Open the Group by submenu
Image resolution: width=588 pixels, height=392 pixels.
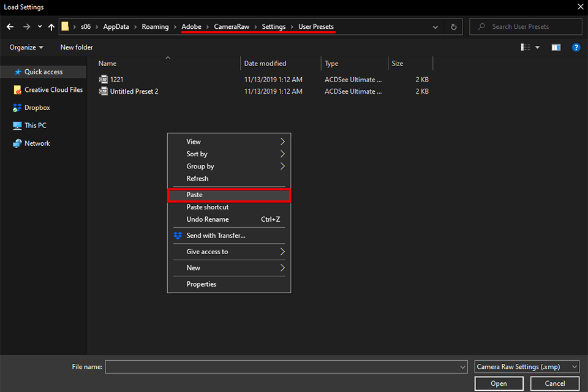point(229,166)
